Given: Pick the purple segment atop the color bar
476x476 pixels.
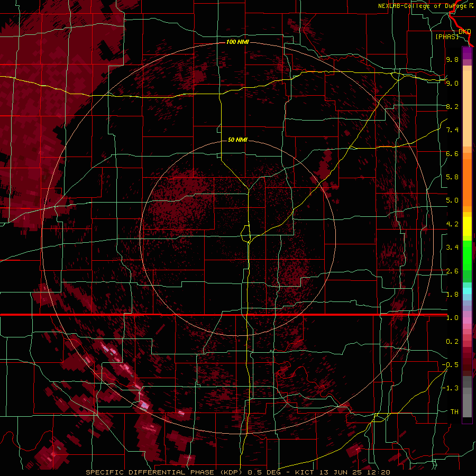Looking at the screenshot, I should [467, 53].
